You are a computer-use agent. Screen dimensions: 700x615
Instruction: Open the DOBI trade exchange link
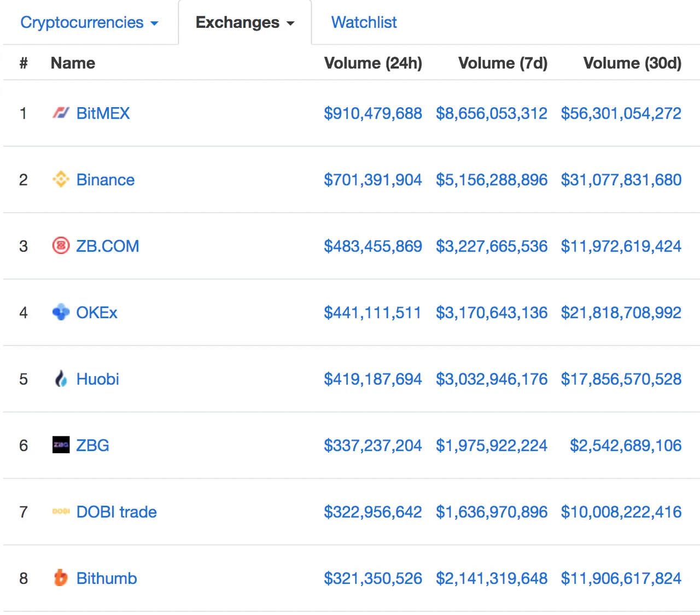coord(116,512)
